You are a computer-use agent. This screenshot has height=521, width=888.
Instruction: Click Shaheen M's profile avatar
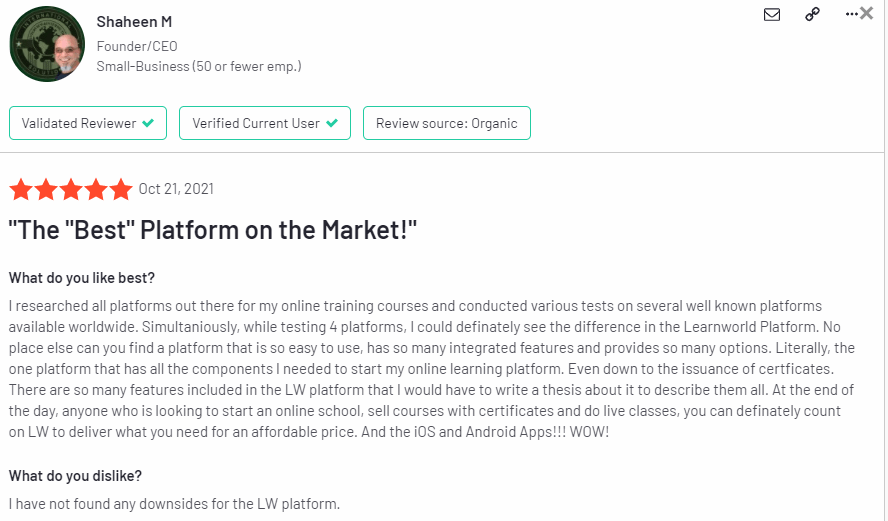(47, 44)
